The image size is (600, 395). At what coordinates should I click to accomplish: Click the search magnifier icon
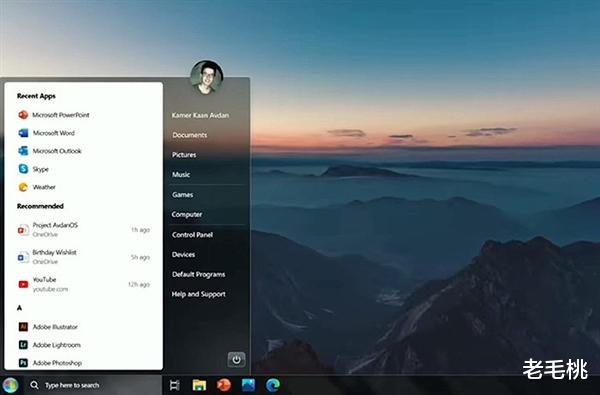coord(34,385)
